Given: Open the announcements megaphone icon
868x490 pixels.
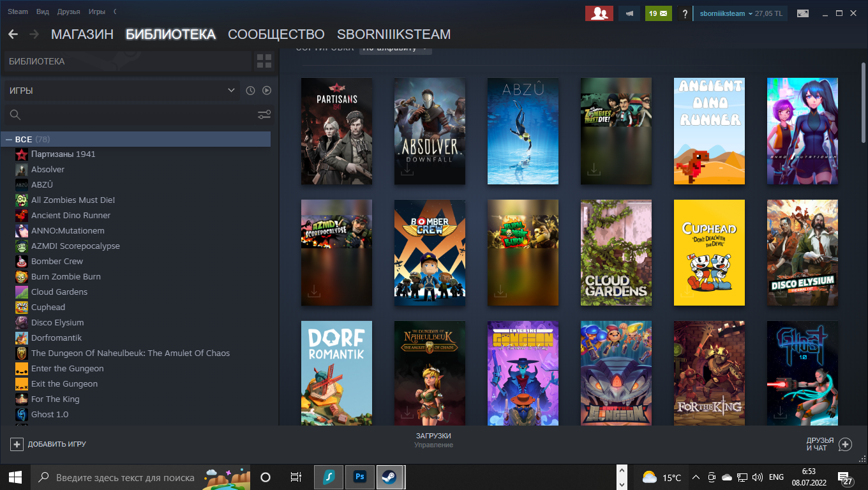Looking at the screenshot, I should (x=629, y=13).
